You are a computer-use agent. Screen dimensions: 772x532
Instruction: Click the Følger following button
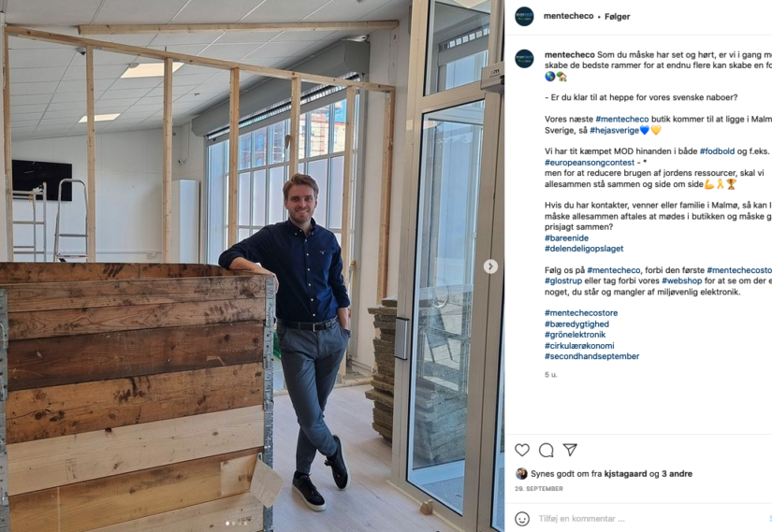point(617,16)
